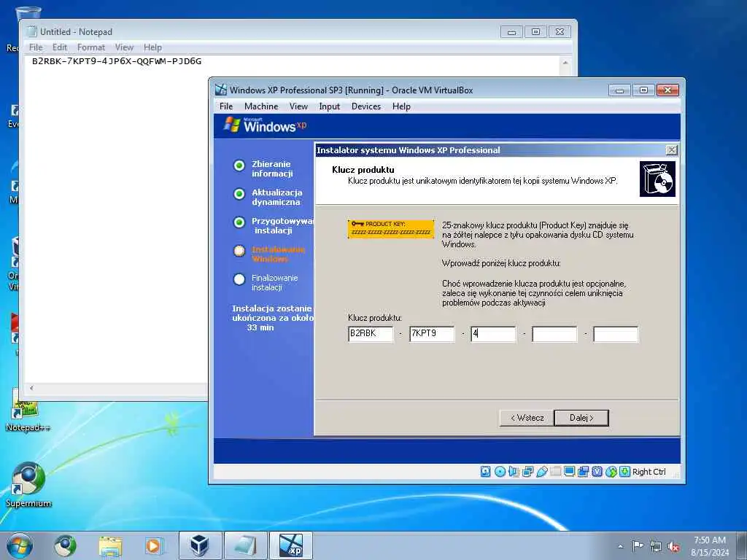Screen dimensions: 747x560
Task: Click first product key field containing B2RBK
Action: coord(371,334)
